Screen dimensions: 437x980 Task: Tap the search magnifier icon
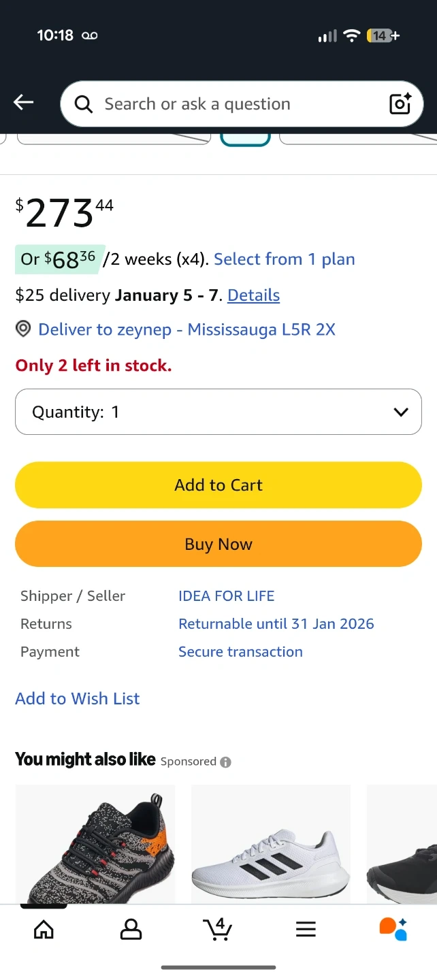tap(84, 104)
